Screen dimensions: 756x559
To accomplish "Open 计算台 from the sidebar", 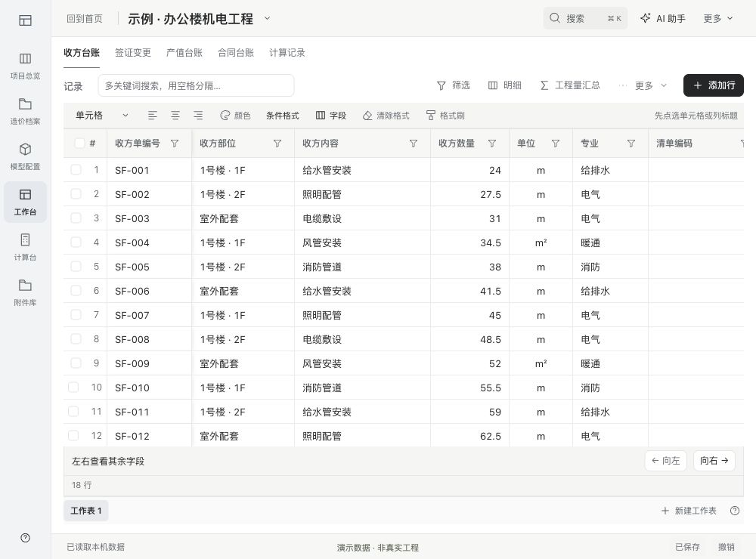I will (x=25, y=247).
